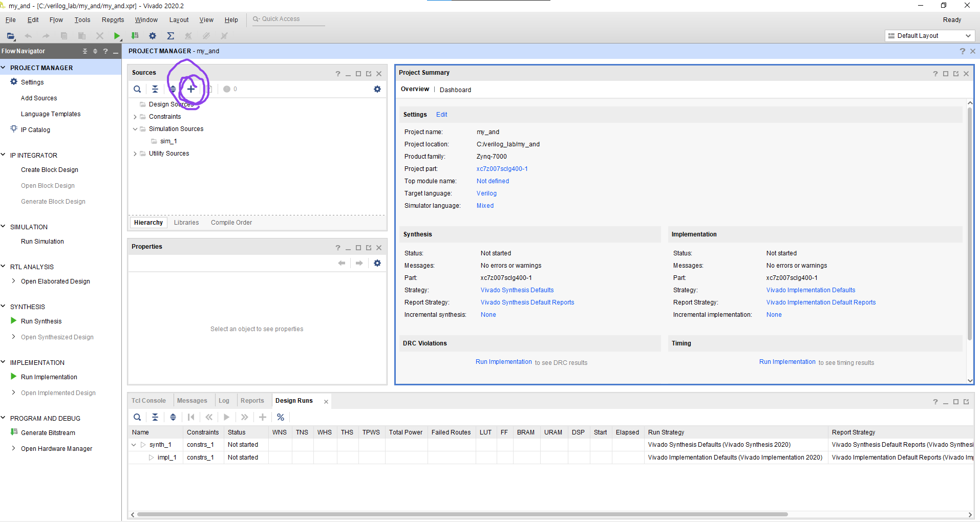Screen dimensions: 980x522
Task: Click Run Implementation in Flow Navigator
Action: pos(49,377)
